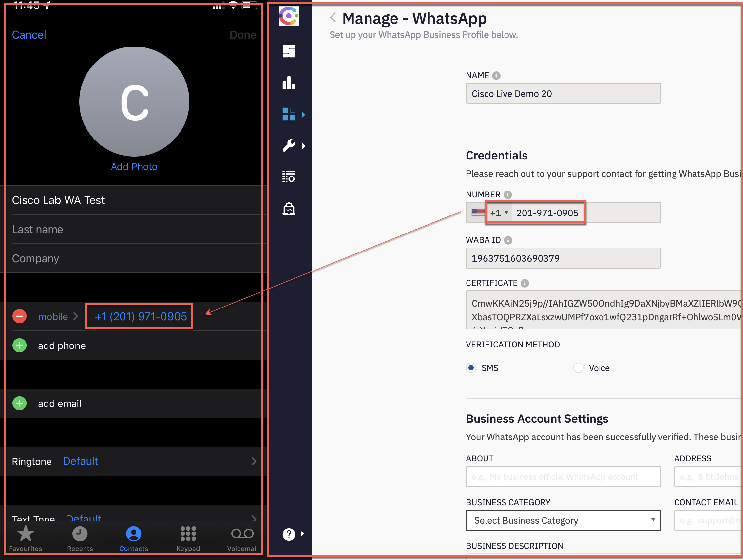743x560 pixels.
Task: Tap add email label
Action: point(59,403)
